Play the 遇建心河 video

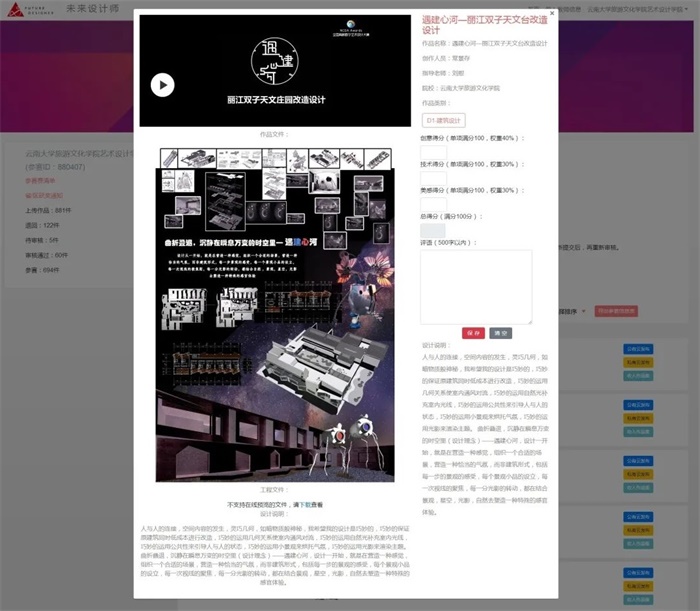coord(162,85)
